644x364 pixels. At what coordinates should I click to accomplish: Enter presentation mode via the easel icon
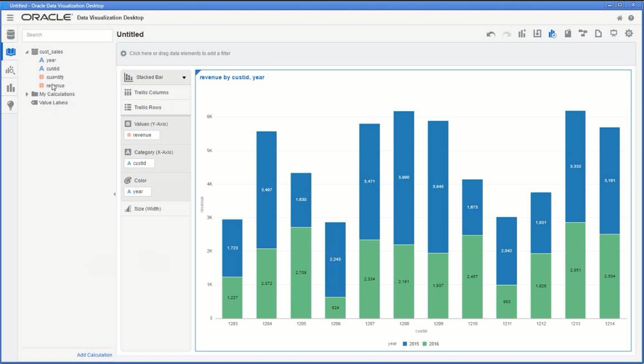(x=613, y=33)
